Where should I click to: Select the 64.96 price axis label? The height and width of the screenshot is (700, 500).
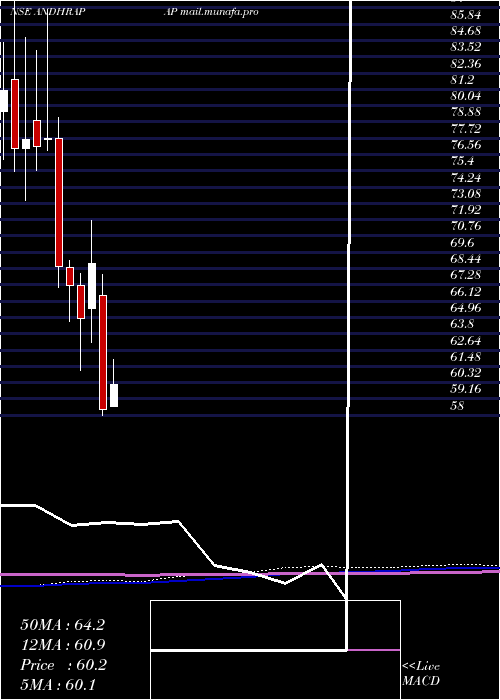(x=466, y=308)
